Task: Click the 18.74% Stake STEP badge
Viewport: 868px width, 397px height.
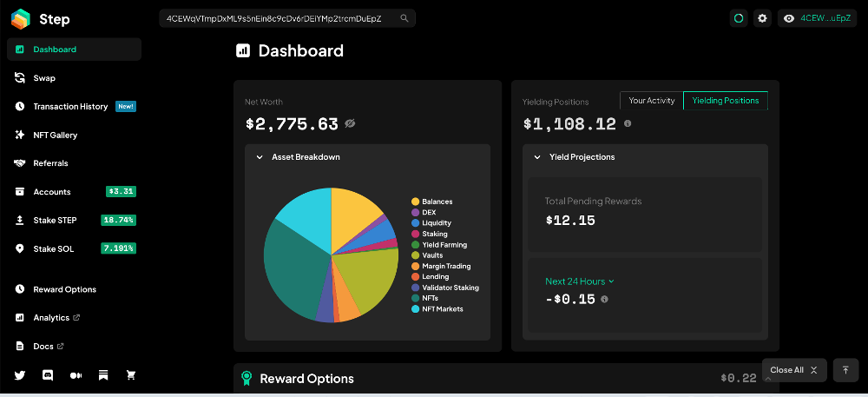Action: (118, 221)
